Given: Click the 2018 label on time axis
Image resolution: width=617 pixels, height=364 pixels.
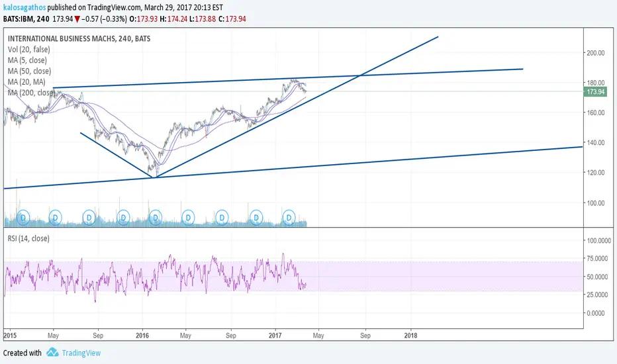Looking at the screenshot, I should pyautogui.click(x=410, y=336).
